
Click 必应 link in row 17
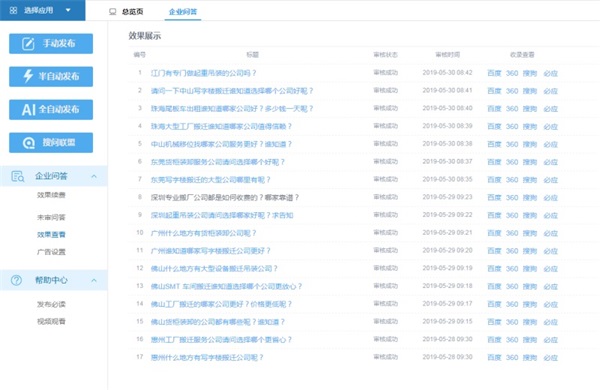(551, 358)
